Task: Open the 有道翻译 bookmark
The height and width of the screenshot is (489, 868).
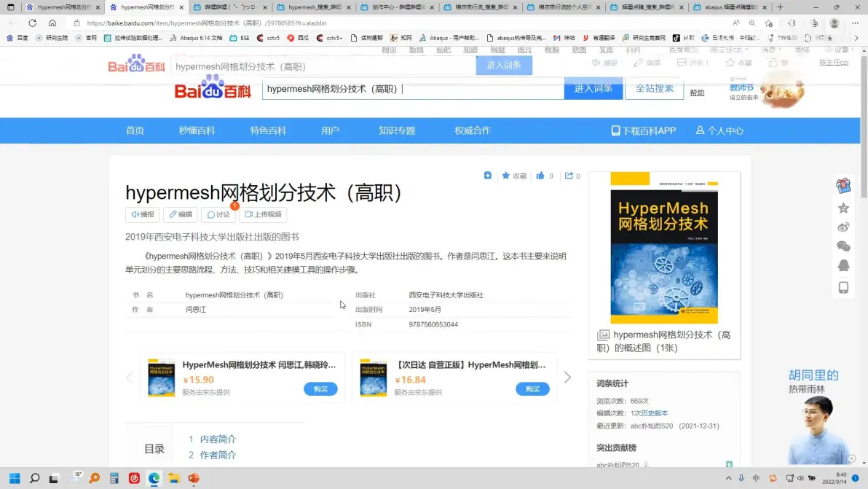Action: tap(599, 38)
